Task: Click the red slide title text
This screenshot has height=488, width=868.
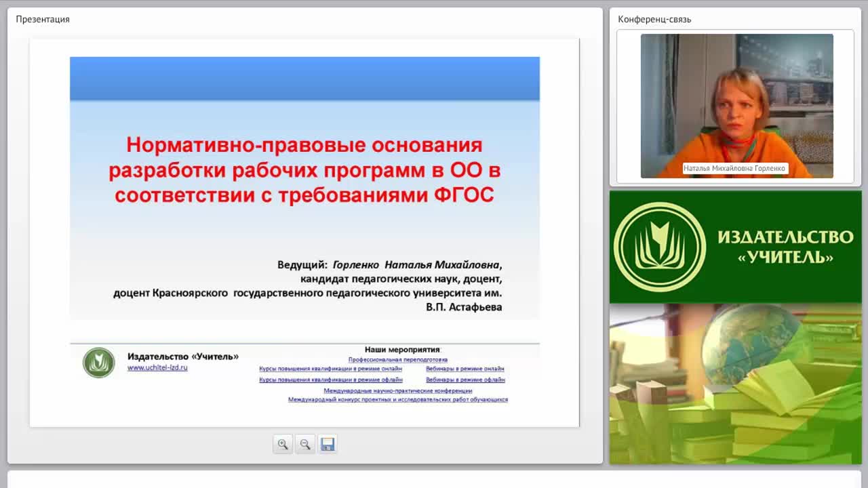Action: 304,169
